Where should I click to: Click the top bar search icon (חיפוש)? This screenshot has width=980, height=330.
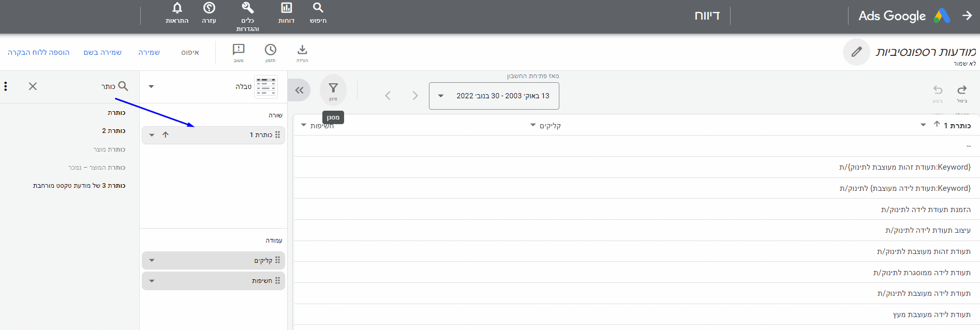click(318, 12)
